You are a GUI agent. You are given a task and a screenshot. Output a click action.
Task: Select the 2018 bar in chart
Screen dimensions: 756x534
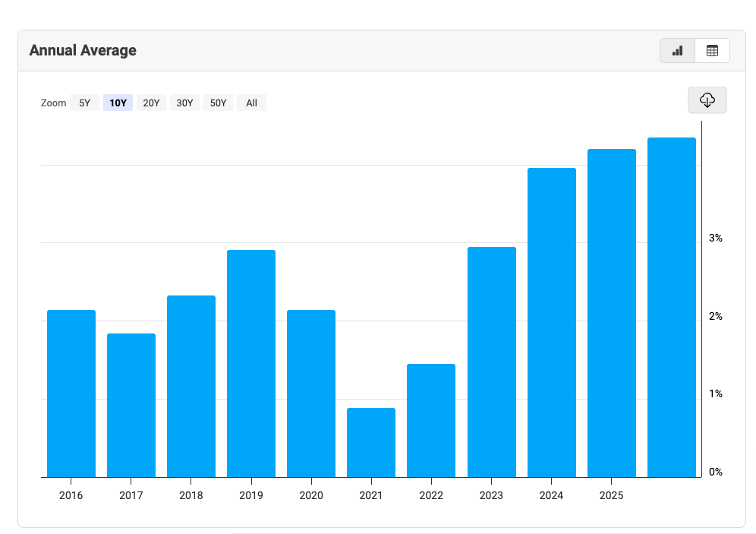191,386
